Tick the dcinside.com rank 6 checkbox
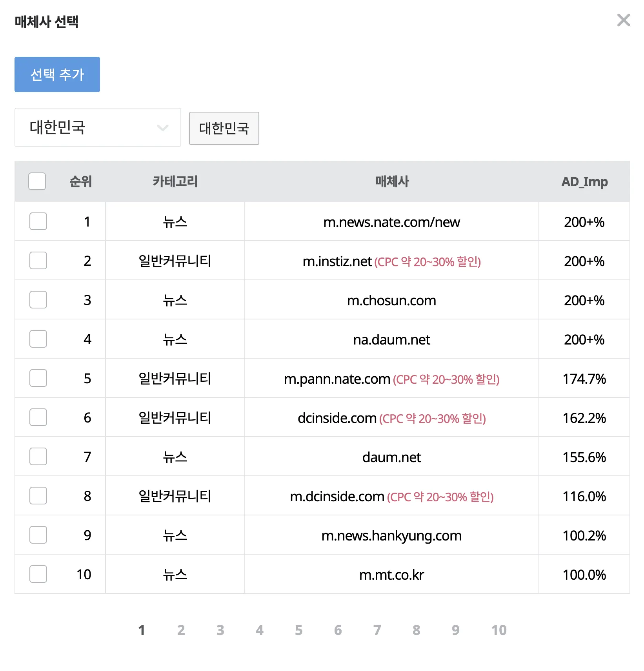The image size is (644, 671). 38,417
